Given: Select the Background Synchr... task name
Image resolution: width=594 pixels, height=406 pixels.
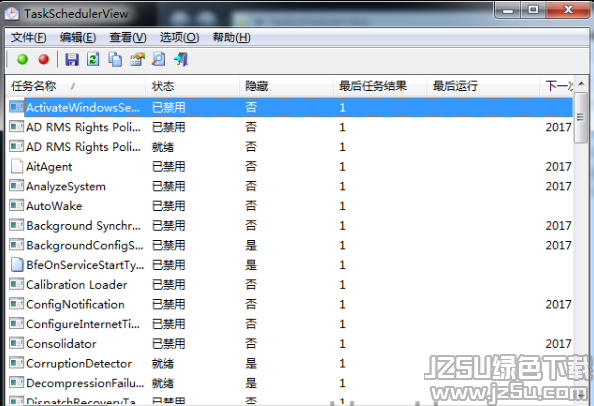Looking at the screenshot, I should point(83,225).
